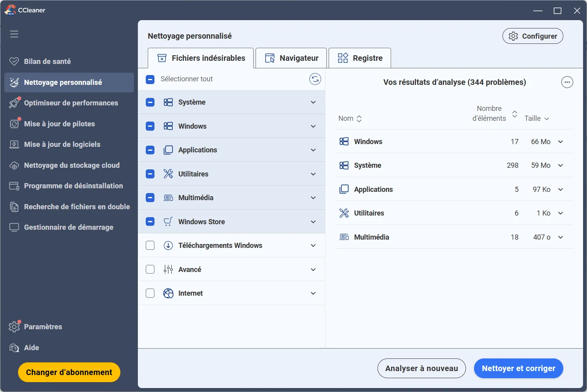Expand the Multimédia results row chevron
This screenshot has height=392, width=587.
[561, 237]
